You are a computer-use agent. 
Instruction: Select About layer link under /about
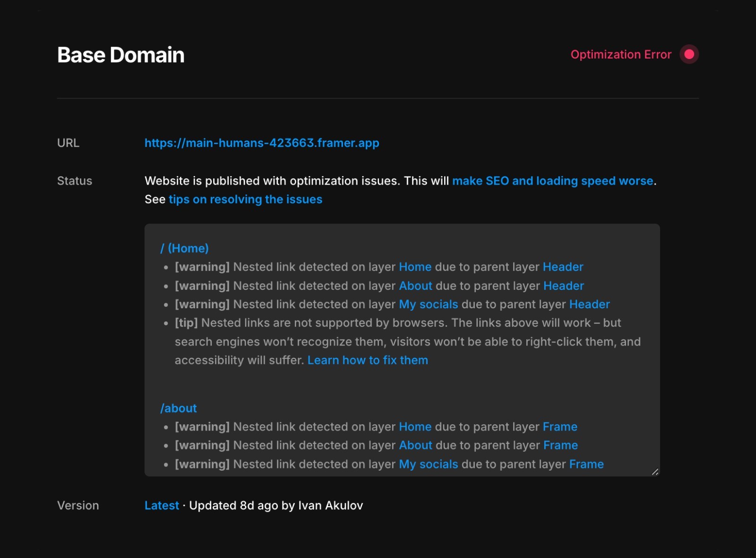416,445
